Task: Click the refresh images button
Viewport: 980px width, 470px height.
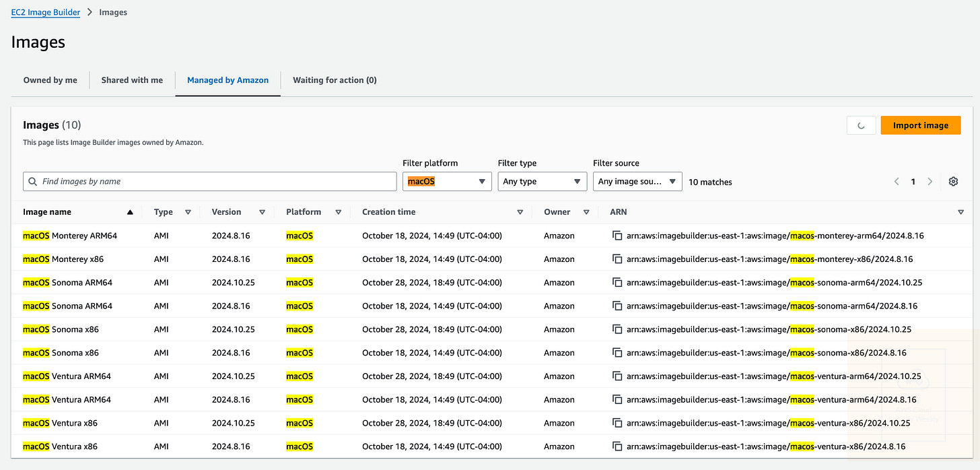Action: [x=861, y=125]
